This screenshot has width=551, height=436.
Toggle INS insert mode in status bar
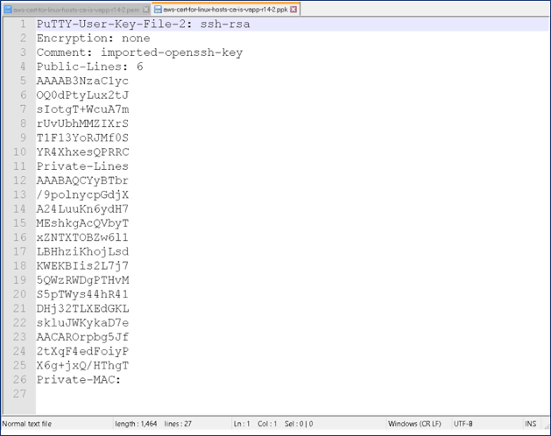(530, 424)
